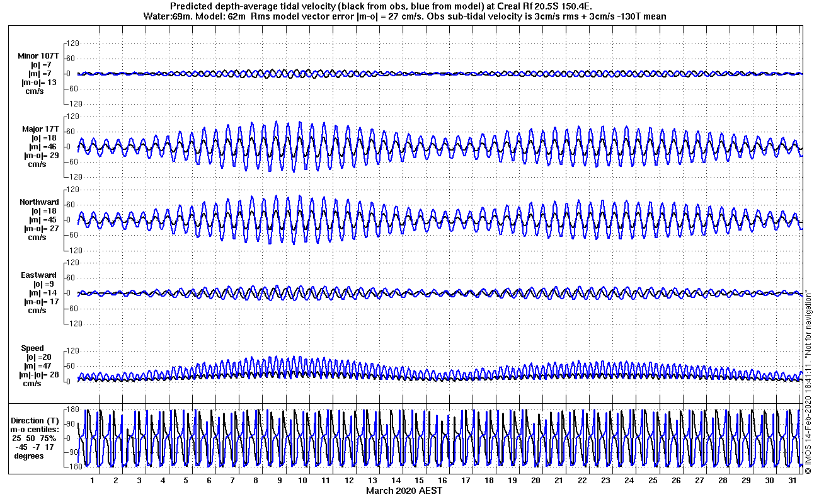The height and width of the screenshot is (504, 819).
Task: Click the '-45 -7 17' centile values
Action: pos(36,447)
